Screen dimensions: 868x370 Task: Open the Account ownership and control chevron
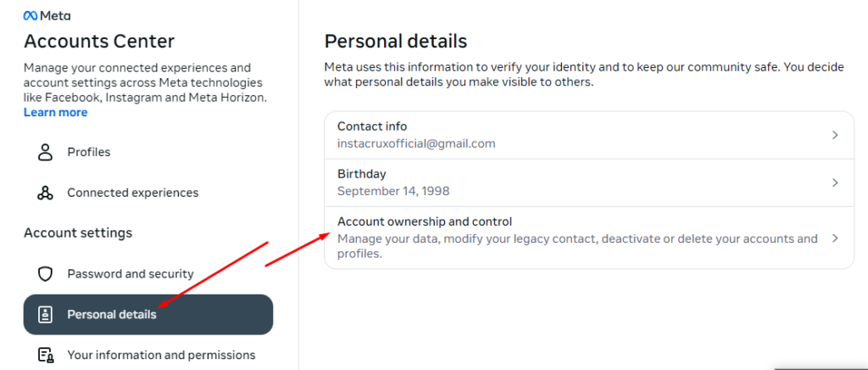tap(835, 238)
